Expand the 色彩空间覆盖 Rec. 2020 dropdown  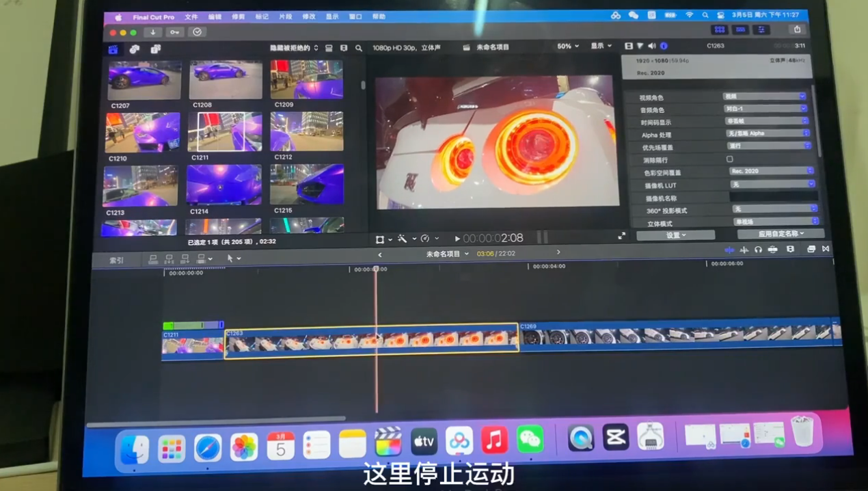tap(772, 172)
